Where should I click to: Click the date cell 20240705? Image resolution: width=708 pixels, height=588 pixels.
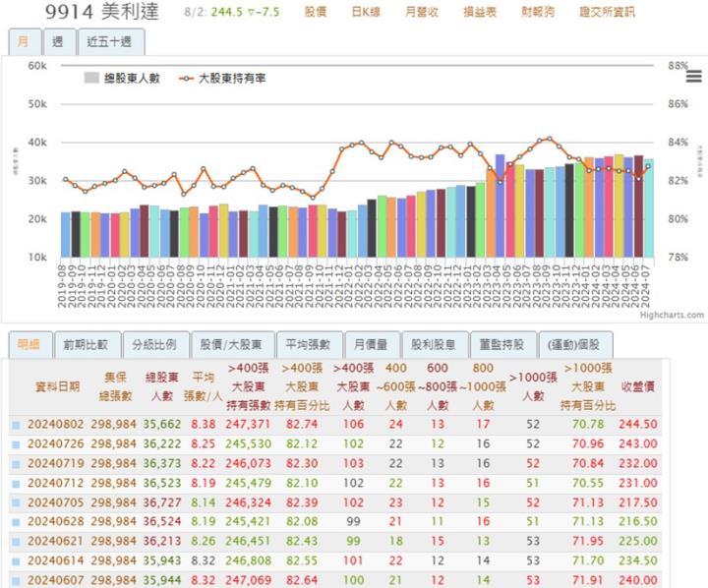tap(55, 502)
